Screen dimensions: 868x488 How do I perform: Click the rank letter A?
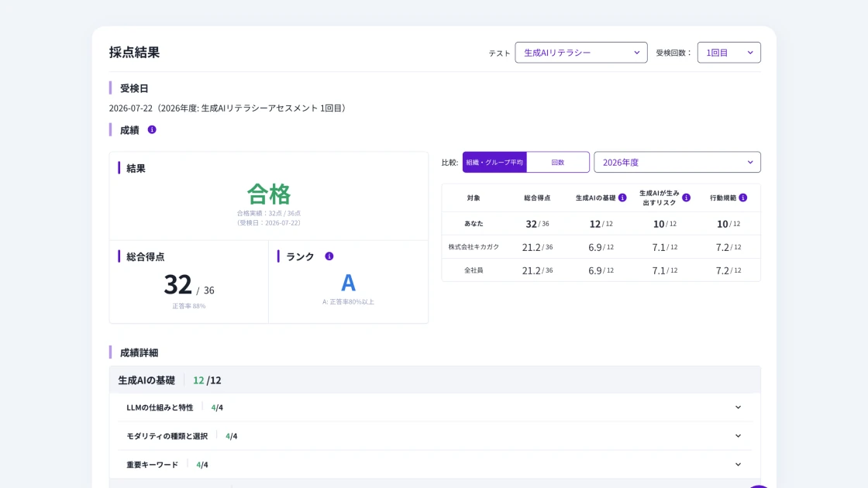point(348,283)
